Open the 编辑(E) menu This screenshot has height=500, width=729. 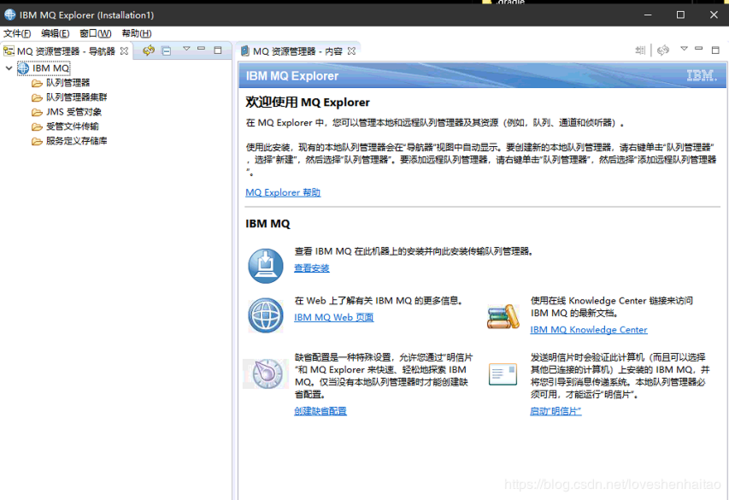pyautogui.click(x=55, y=33)
